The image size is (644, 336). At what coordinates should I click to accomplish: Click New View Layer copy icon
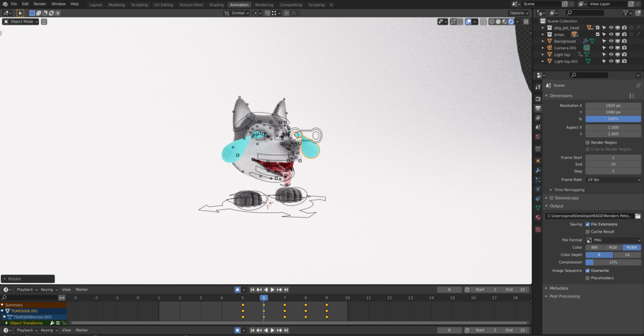pyautogui.click(x=631, y=4)
